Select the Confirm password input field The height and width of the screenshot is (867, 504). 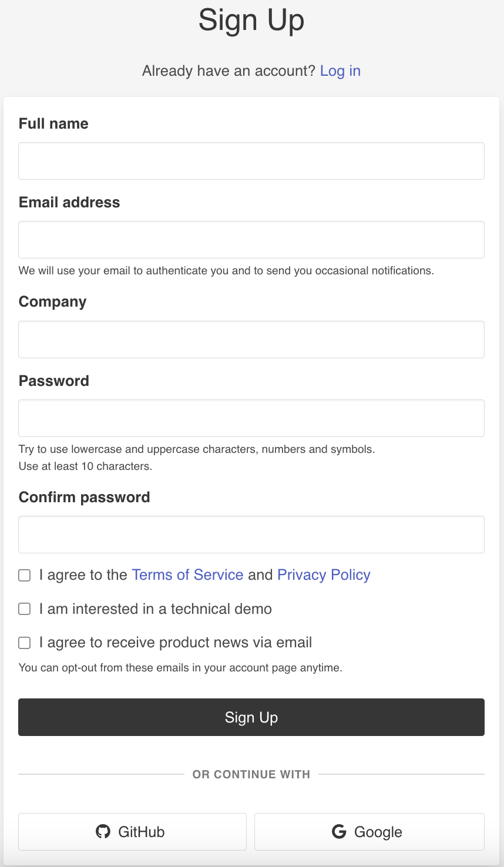[251, 535]
